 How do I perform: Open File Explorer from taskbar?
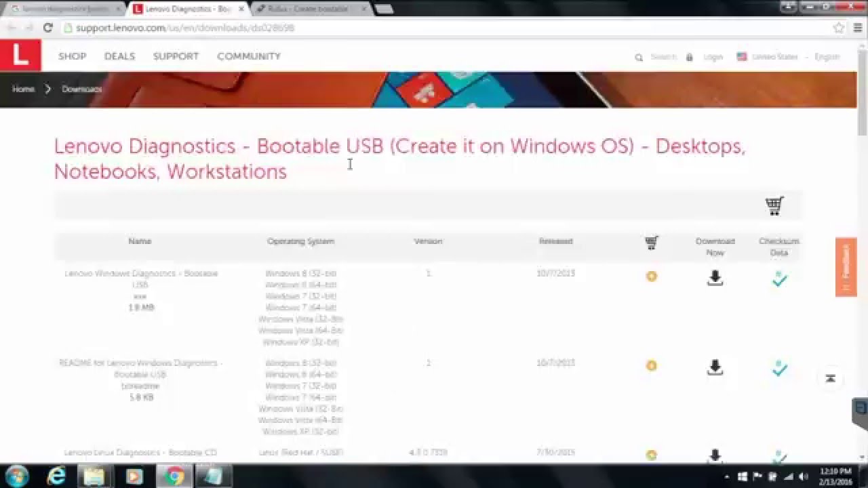[x=95, y=476]
